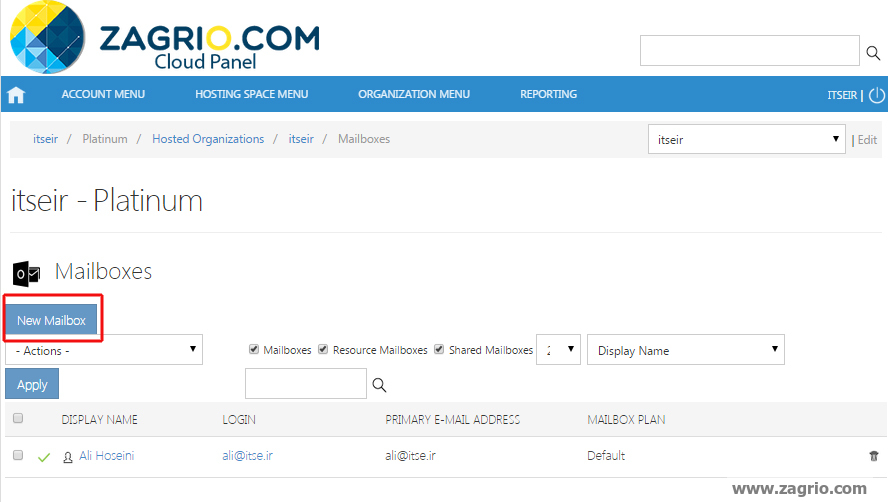
Task: Go to the first itseir breadcrumb link
Action: coord(45,139)
